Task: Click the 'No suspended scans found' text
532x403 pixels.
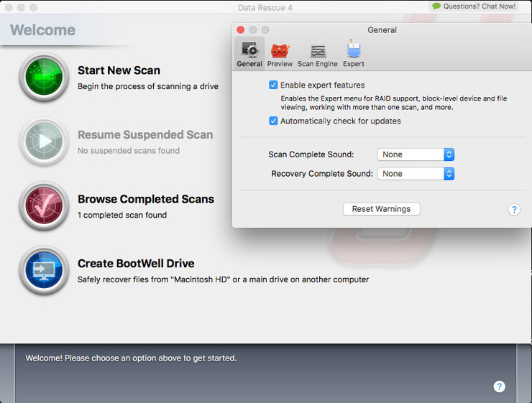Action: (129, 150)
